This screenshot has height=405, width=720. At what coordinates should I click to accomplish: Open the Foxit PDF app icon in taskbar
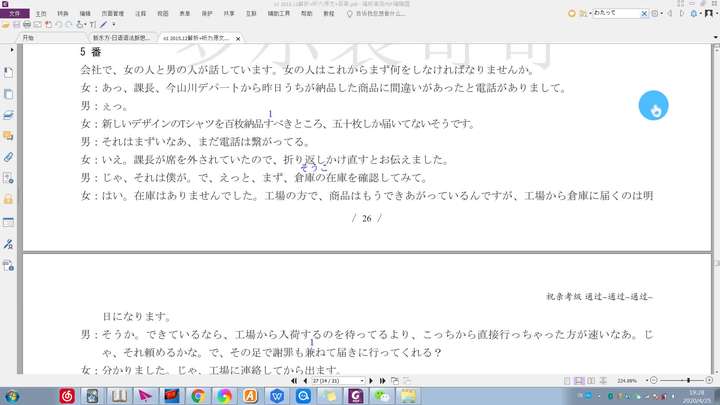pyautogui.click(x=356, y=396)
